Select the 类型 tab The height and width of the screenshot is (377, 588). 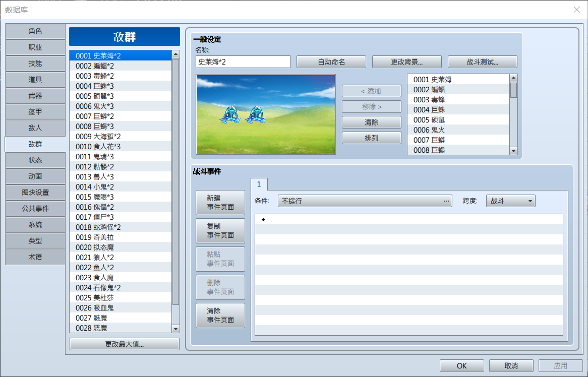coord(35,240)
